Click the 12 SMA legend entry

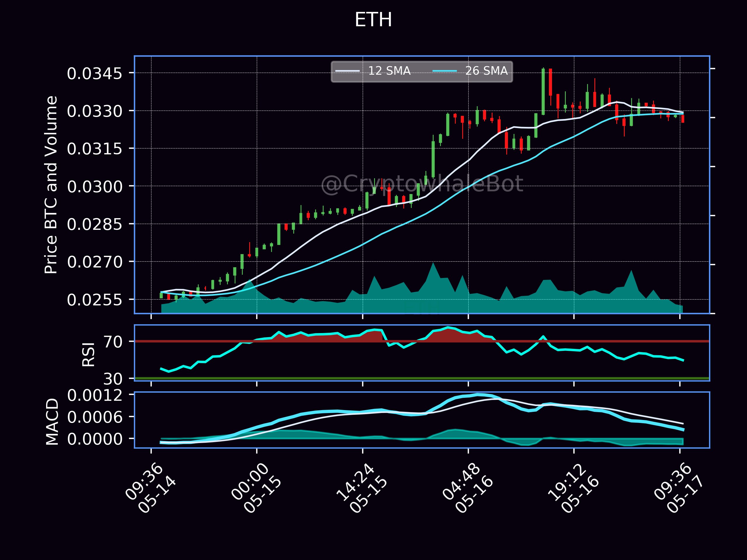tap(373, 71)
